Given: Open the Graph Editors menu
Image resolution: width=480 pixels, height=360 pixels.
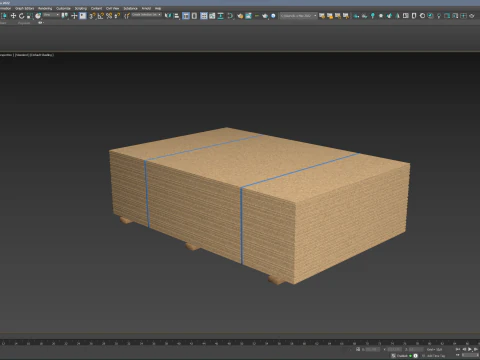Looking at the screenshot, I should (x=24, y=8).
